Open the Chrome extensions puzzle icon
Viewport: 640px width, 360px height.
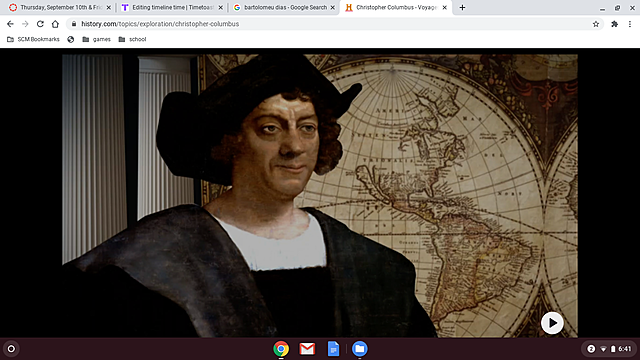(614, 24)
